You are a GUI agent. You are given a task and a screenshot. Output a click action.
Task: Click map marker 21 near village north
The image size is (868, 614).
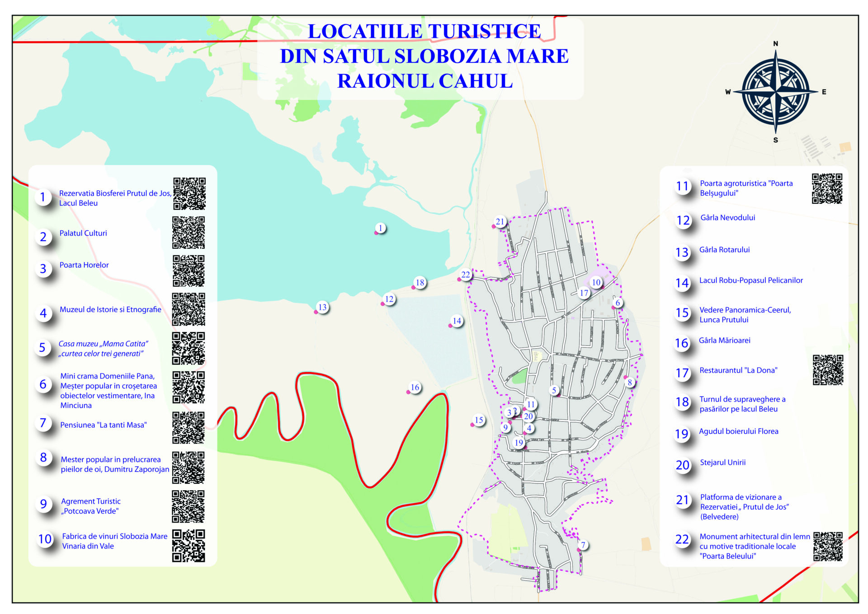500,222
